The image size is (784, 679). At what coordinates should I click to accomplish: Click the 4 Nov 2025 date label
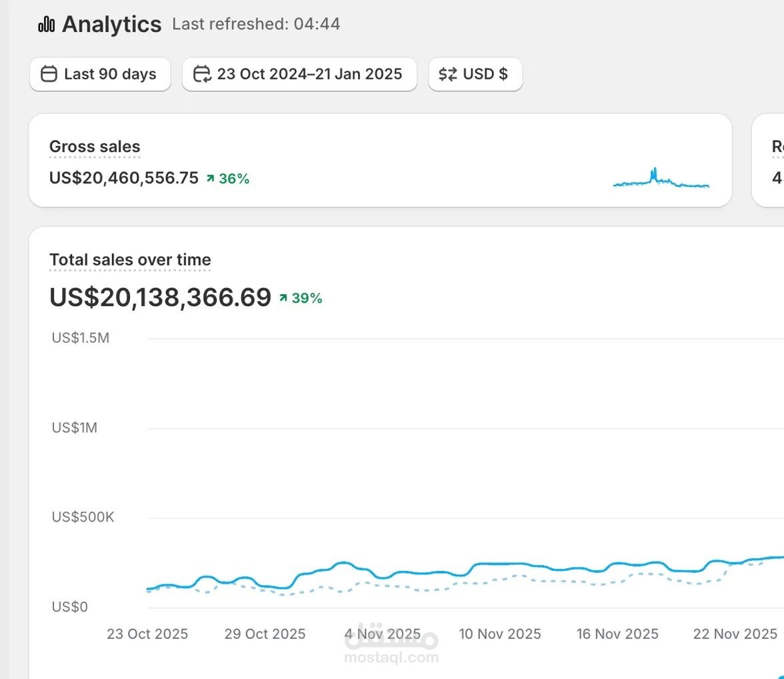[383, 634]
